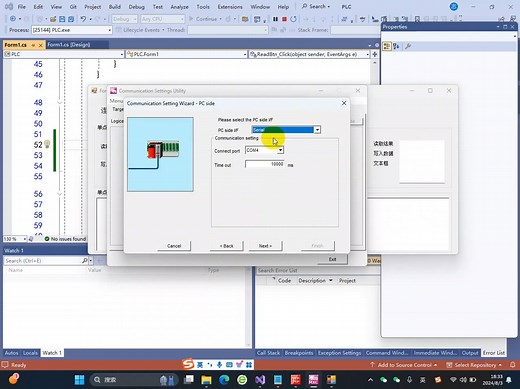This screenshot has height=389, width=520.
Task: Stop debugging with the red square icon
Action: coord(284,19)
